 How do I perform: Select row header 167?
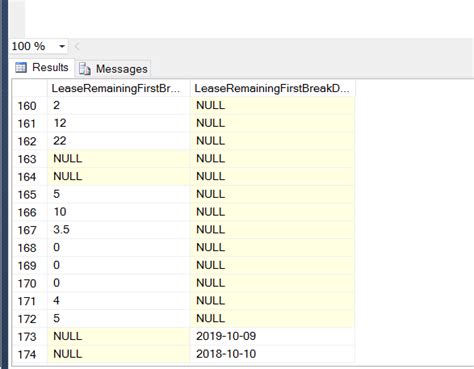pos(30,230)
